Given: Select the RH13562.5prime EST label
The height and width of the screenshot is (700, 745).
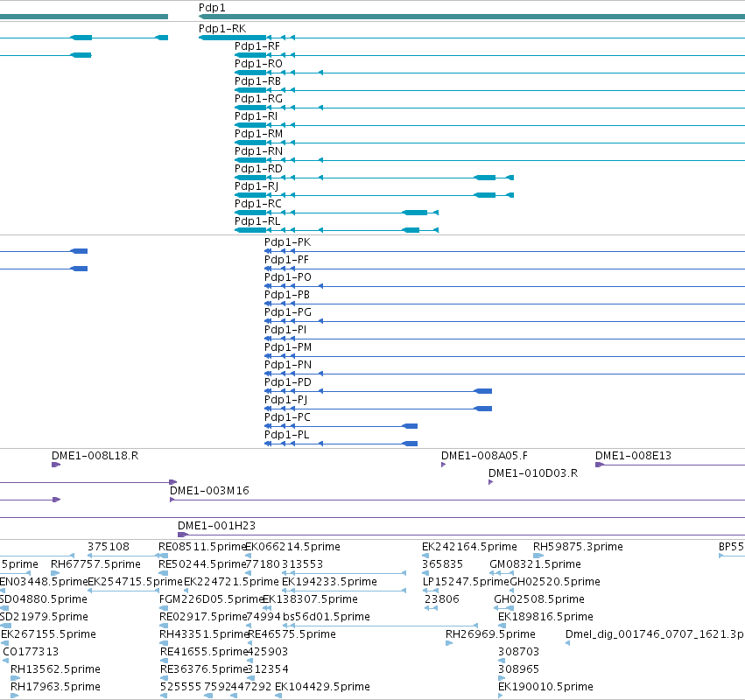Looking at the screenshot, I should point(55,669).
